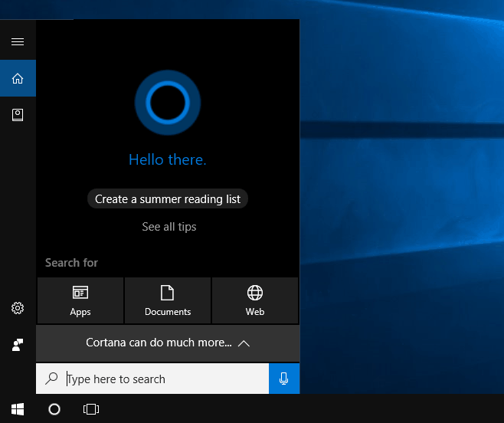Search for Apps
The image size is (504, 423).
click(80, 300)
